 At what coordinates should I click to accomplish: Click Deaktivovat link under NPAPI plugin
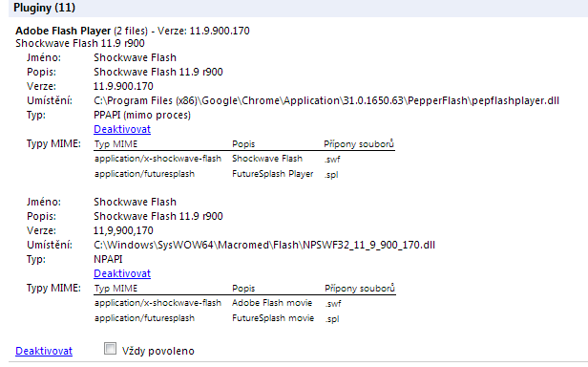[122, 273]
